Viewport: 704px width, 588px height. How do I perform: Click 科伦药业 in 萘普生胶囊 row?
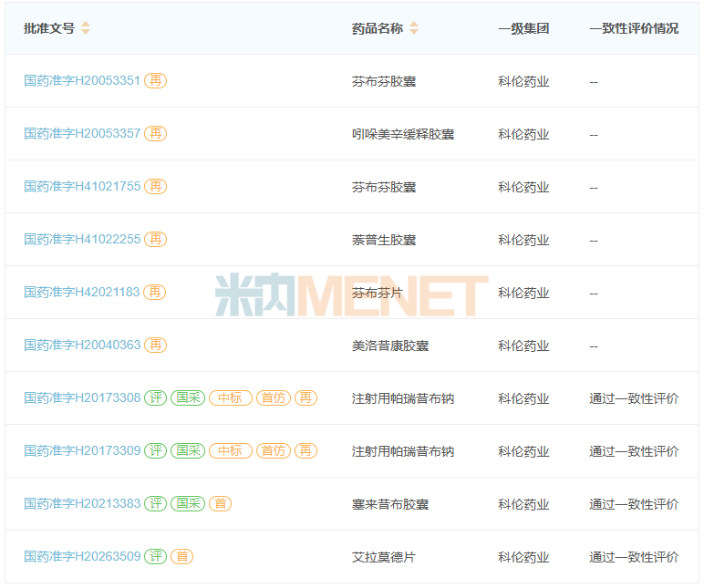pos(523,240)
